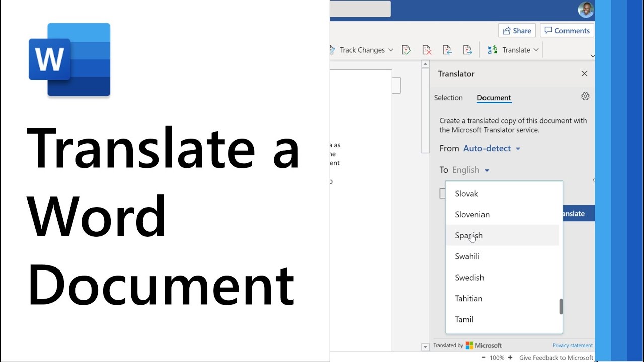Open the user account profile picture
The height and width of the screenshot is (362, 644).
point(586,10)
